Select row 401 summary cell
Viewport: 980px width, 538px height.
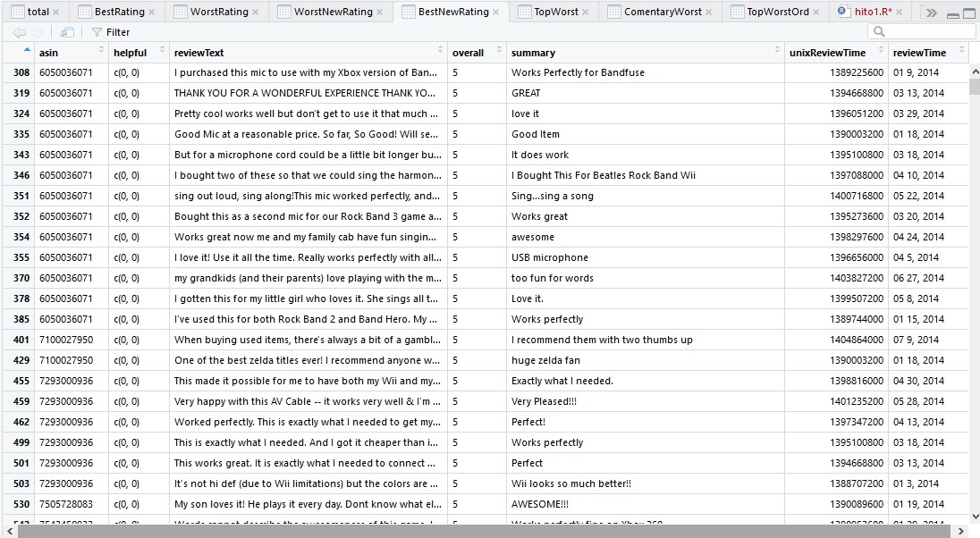click(x=644, y=340)
